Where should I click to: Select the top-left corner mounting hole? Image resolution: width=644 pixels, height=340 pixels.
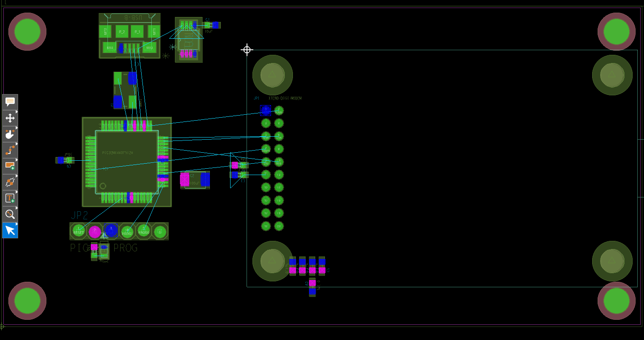click(27, 32)
